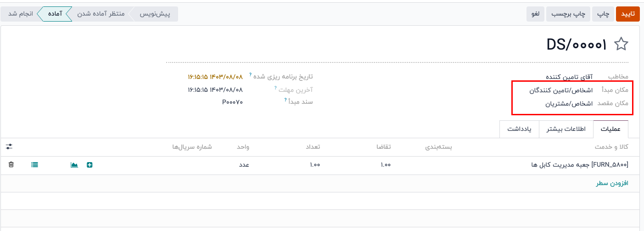Click the scheduled date field value
Screen dimensions: 644x231
[215, 77]
